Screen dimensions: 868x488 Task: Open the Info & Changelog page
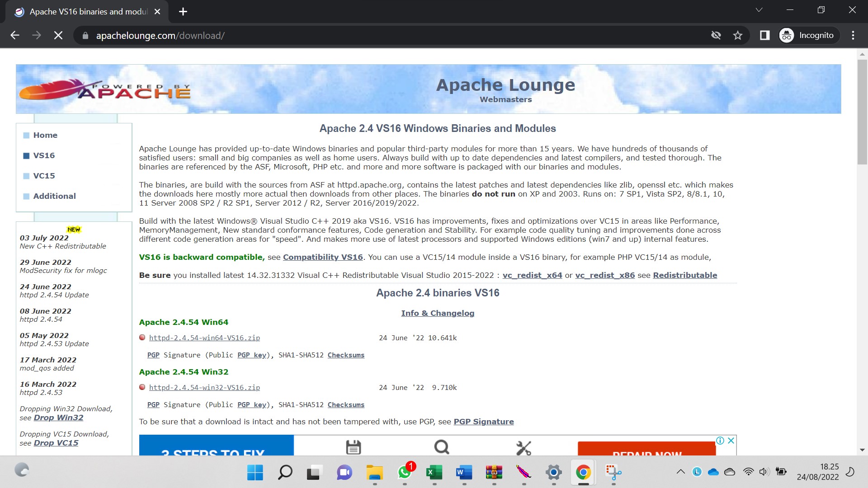coord(437,313)
